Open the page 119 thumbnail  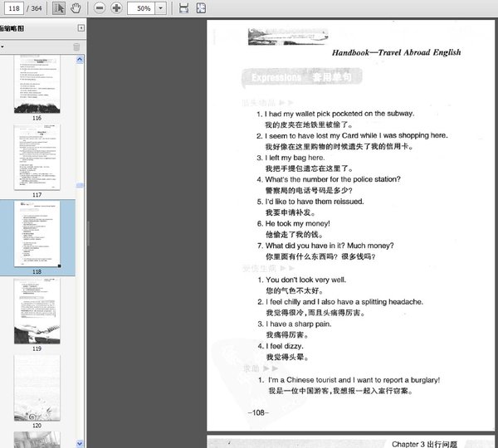pyautogui.click(x=37, y=311)
